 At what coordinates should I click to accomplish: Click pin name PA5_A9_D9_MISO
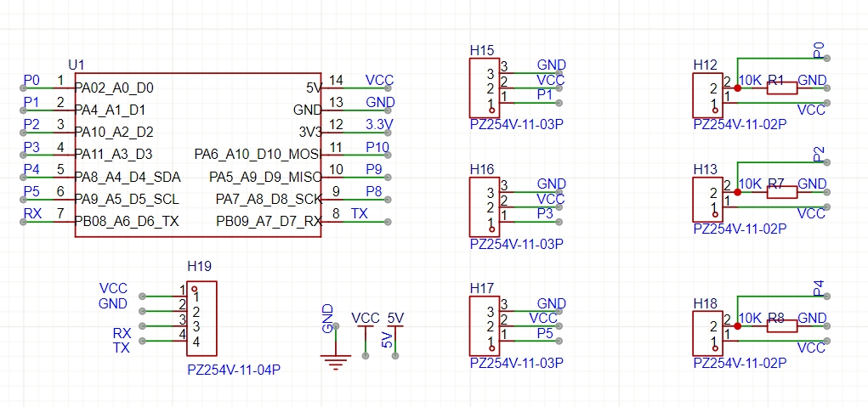point(265,178)
